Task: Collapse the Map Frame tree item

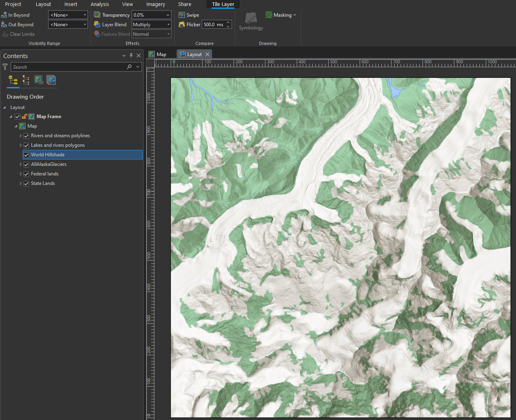Action: click(x=11, y=117)
